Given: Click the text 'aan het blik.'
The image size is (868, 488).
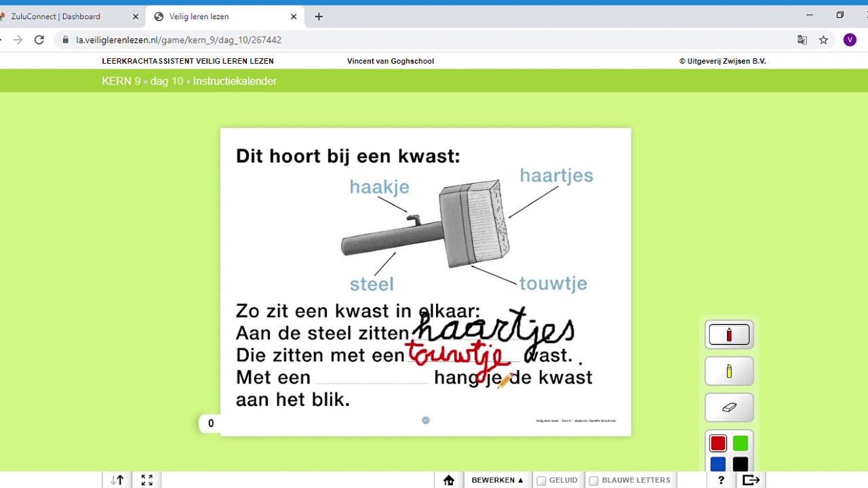Looking at the screenshot, I should (292, 400).
